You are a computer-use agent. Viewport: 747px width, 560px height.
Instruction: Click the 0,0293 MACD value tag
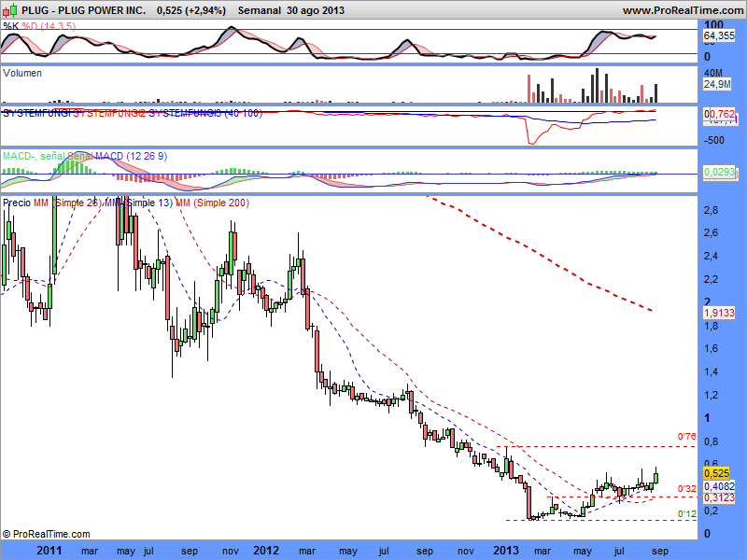point(719,172)
